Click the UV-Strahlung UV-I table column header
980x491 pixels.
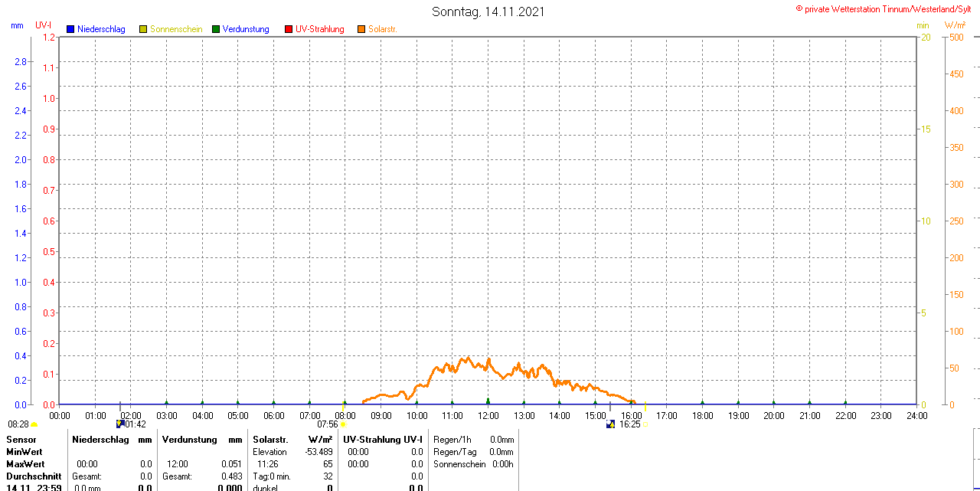pos(382,440)
